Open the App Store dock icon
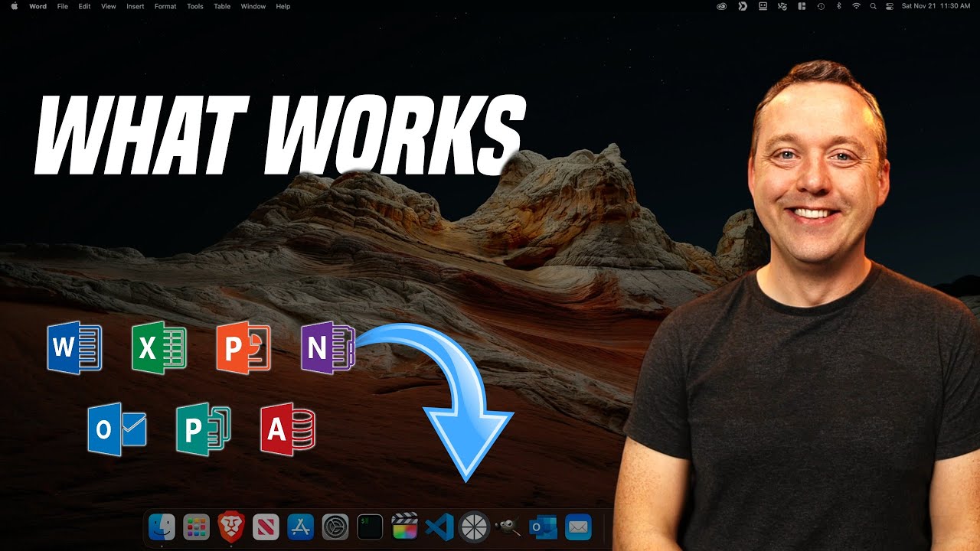980x551 pixels. pyautogui.click(x=301, y=527)
